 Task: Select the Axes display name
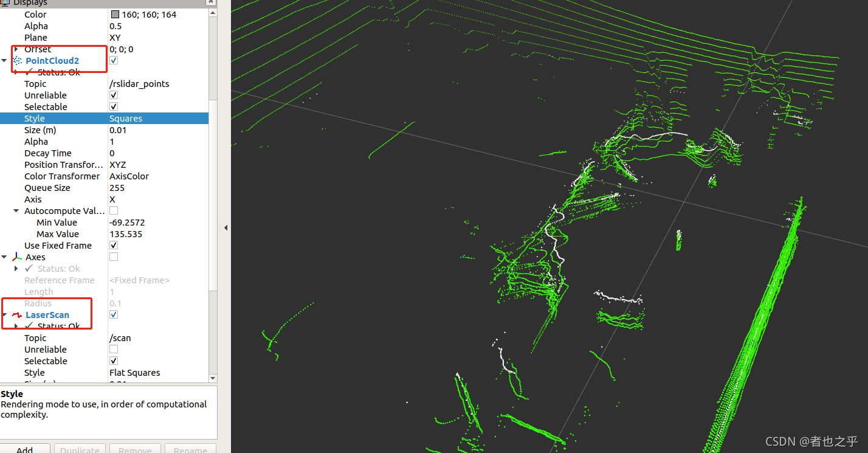coord(35,257)
